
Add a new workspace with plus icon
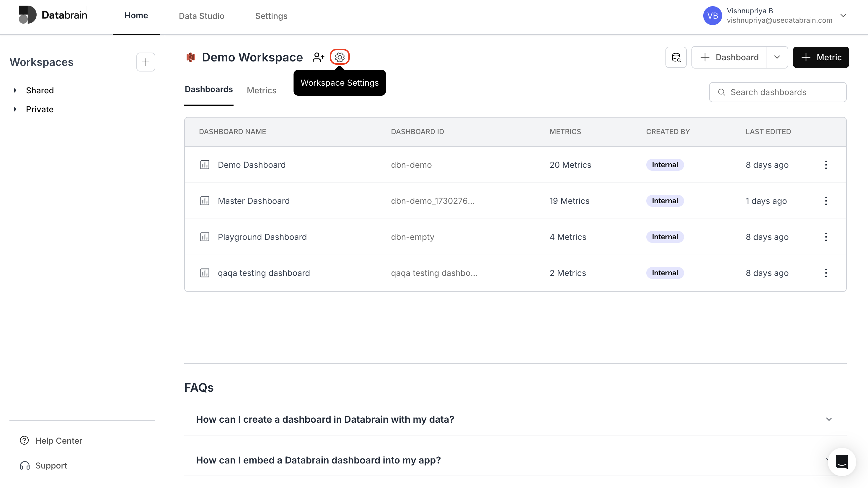tap(146, 62)
